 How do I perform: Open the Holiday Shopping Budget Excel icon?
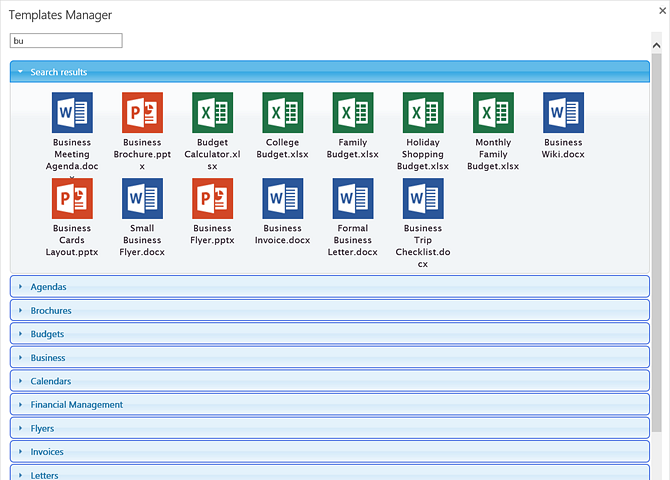tap(423, 112)
